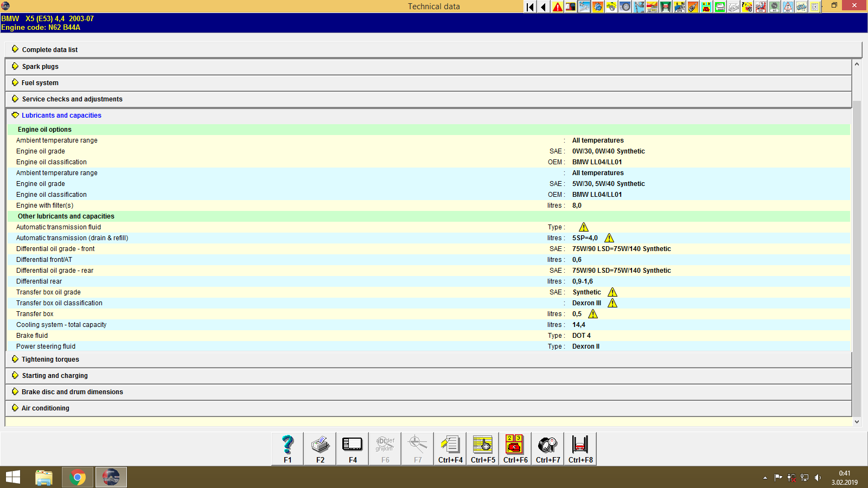Open the Complete data list
Screen dimensions: 868x488
coord(49,49)
